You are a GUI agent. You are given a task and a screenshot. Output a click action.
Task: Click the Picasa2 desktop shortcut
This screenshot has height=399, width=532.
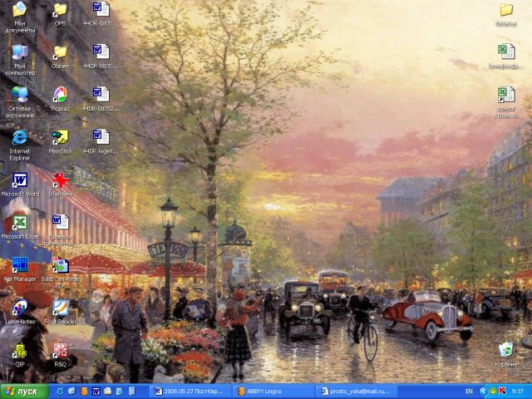61,99
